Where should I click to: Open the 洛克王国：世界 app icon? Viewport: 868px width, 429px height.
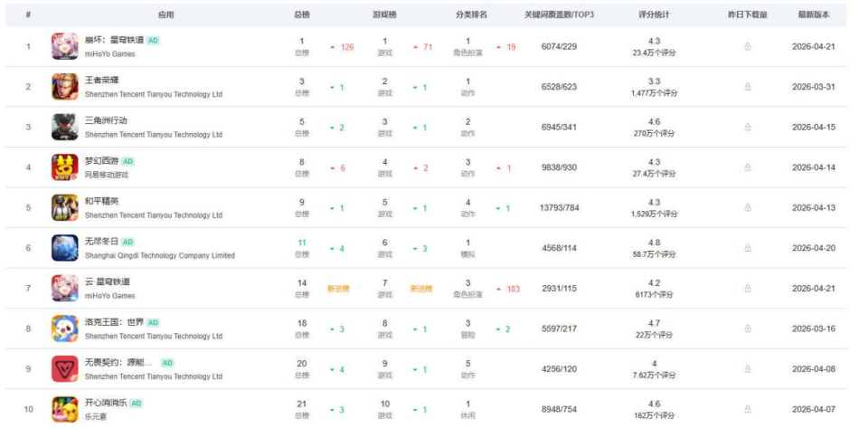pos(65,329)
